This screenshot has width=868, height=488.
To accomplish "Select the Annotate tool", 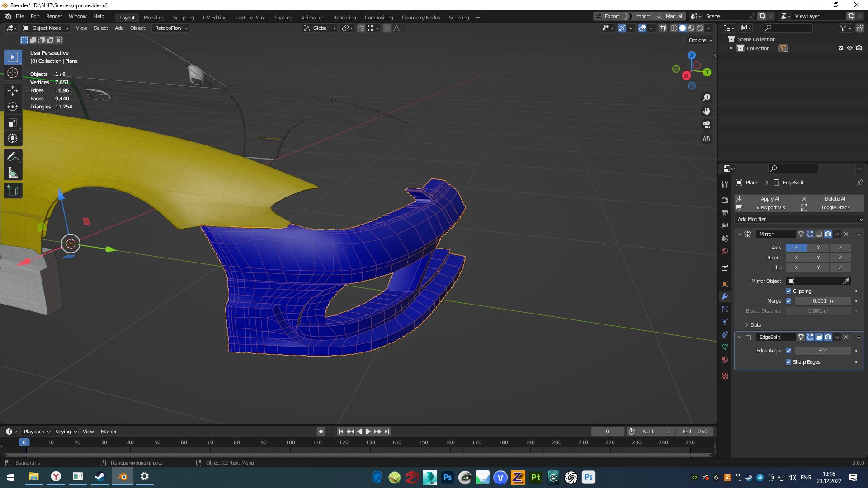I will pos(13,157).
